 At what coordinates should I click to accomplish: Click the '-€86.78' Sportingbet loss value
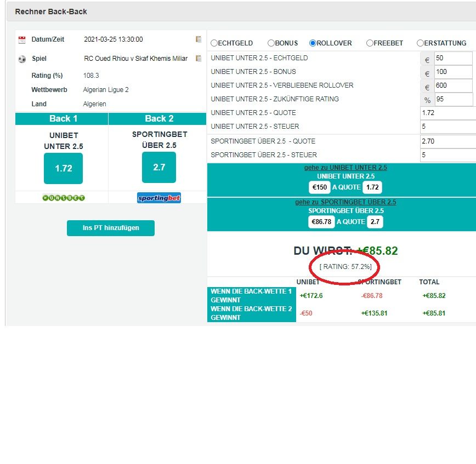tap(372, 296)
